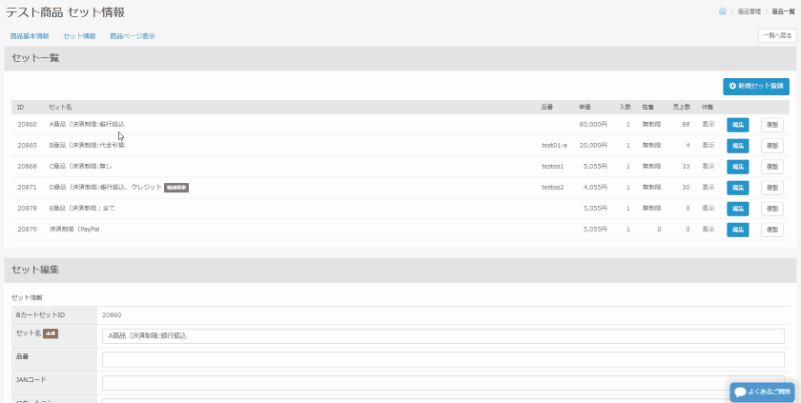
Task: Focus the 品番 input field
Action: click(443, 360)
